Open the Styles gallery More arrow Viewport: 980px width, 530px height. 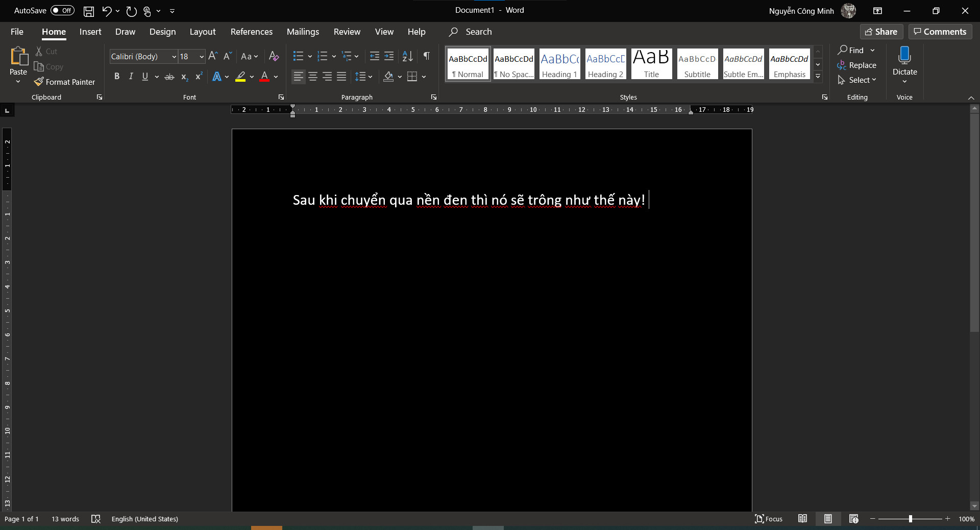[x=818, y=76]
